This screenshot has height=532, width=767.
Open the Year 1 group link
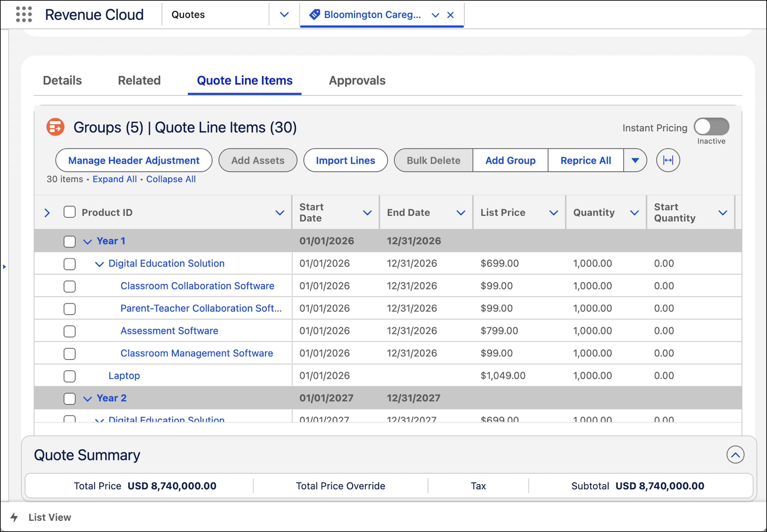click(x=111, y=241)
